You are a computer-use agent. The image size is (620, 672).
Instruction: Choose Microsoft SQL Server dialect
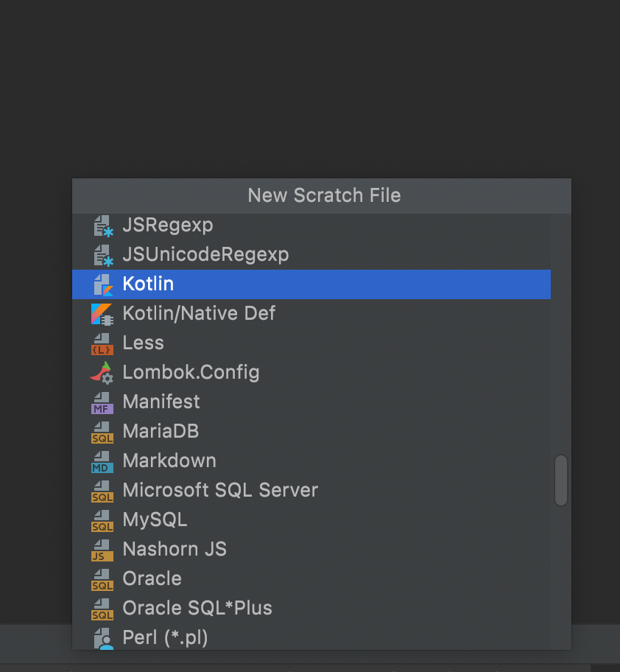(x=311, y=491)
